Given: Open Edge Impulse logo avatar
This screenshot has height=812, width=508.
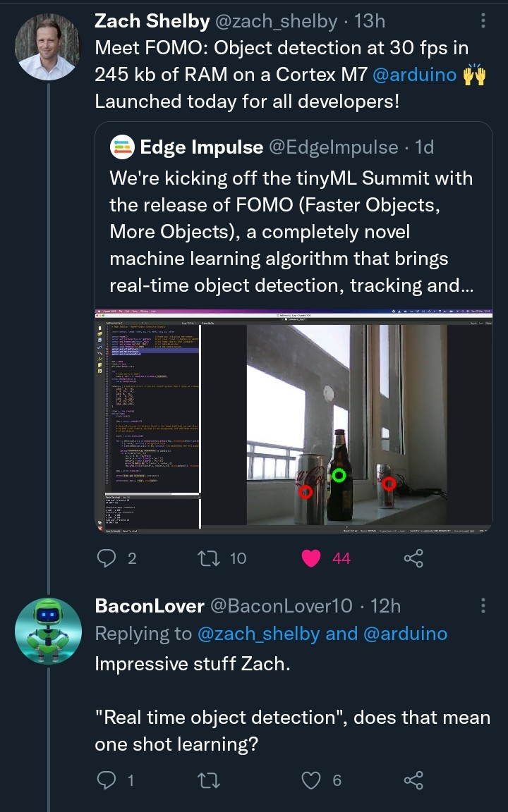Looking at the screenshot, I should point(122,147).
